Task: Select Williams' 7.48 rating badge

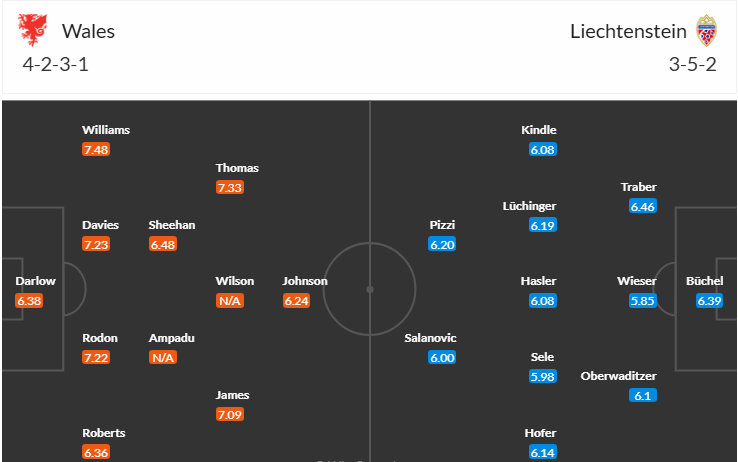Action: [x=96, y=150]
